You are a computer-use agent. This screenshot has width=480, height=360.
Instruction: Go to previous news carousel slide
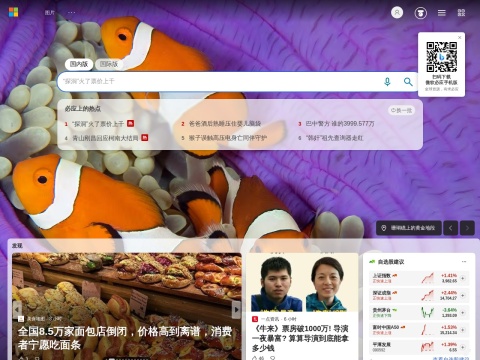pos(17,309)
